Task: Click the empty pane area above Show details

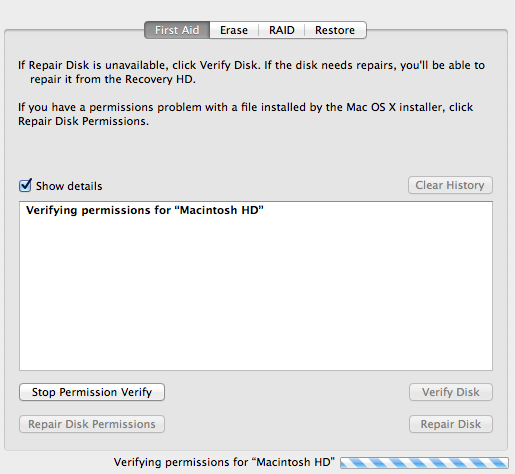Action: 256,152
